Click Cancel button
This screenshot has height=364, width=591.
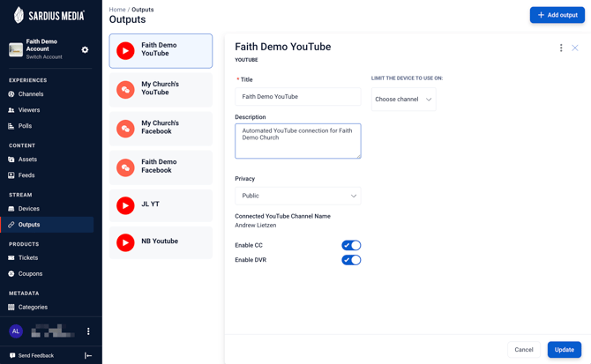tap(524, 350)
